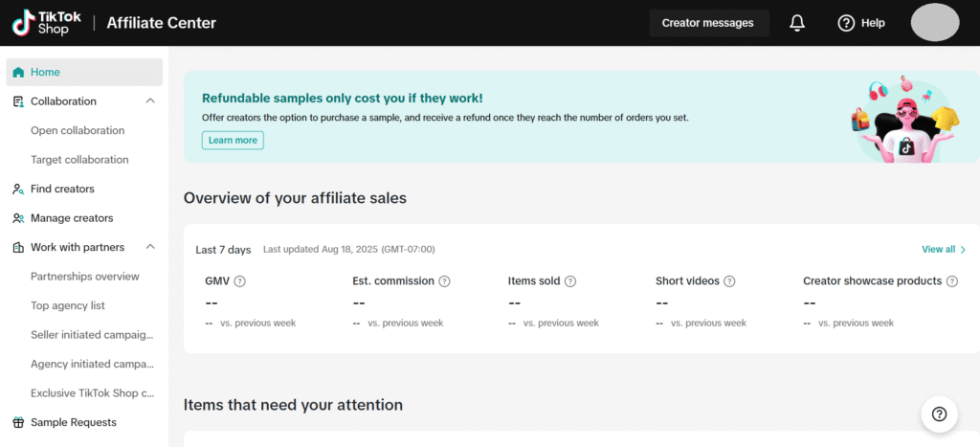Open Find creators from sidebar
This screenshot has height=447, width=980.
[x=62, y=189]
